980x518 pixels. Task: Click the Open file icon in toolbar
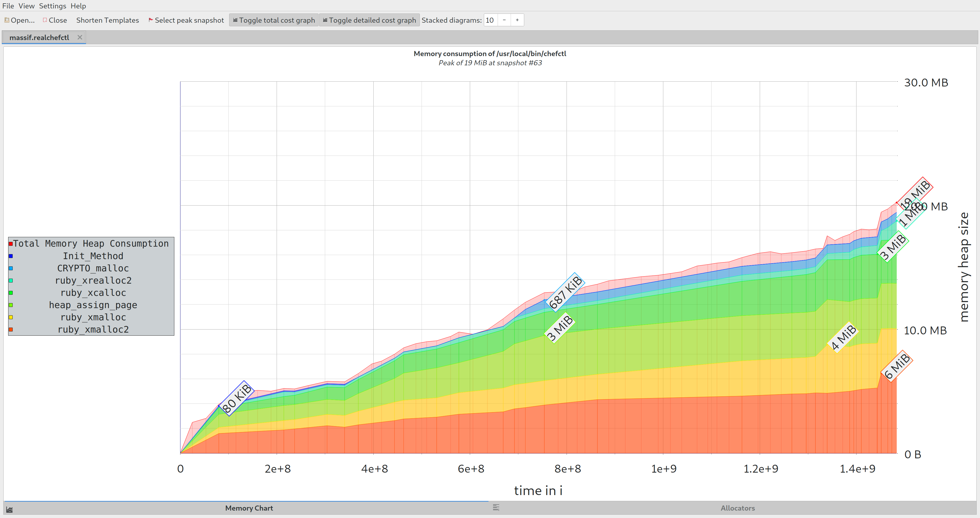click(7, 20)
